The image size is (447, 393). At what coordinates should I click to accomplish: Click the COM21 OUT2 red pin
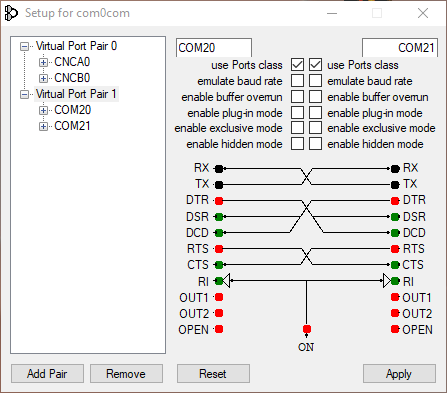(x=395, y=313)
